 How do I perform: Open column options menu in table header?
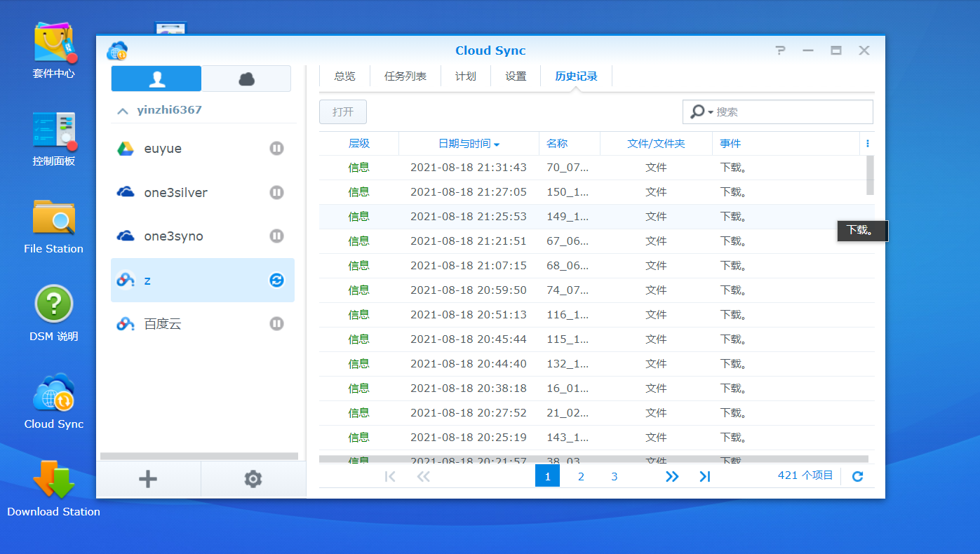(x=868, y=144)
